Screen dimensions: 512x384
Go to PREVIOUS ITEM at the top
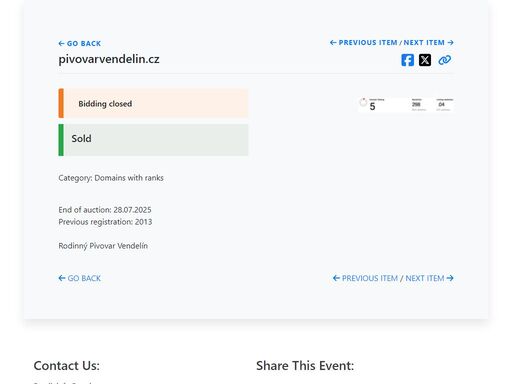(x=368, y=43)
